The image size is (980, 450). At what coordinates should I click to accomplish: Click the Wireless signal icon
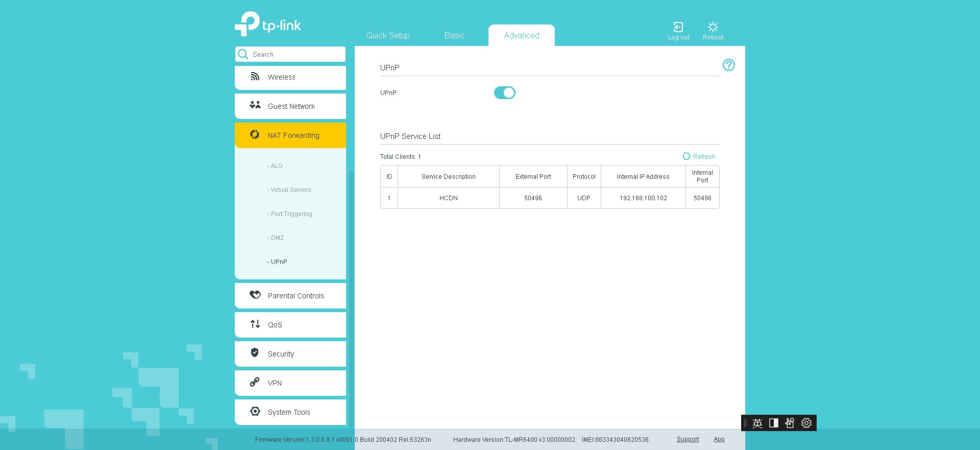255,77
